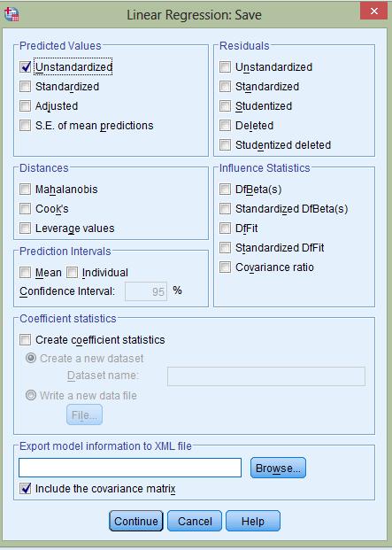This screenshot has width=392, height=550.
Task: Click the XML file path input field
Action: coord(130,468)
